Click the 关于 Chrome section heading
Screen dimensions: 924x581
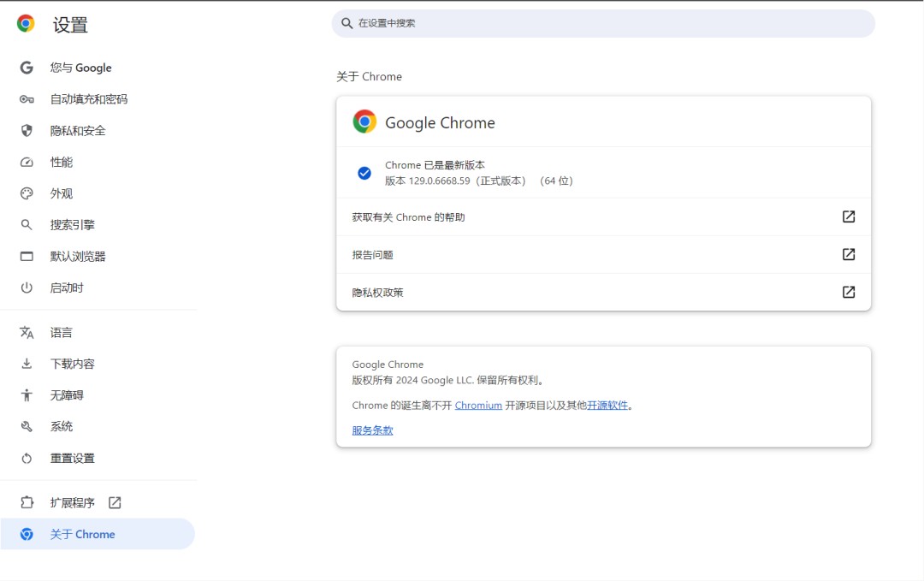pos(369,77)
